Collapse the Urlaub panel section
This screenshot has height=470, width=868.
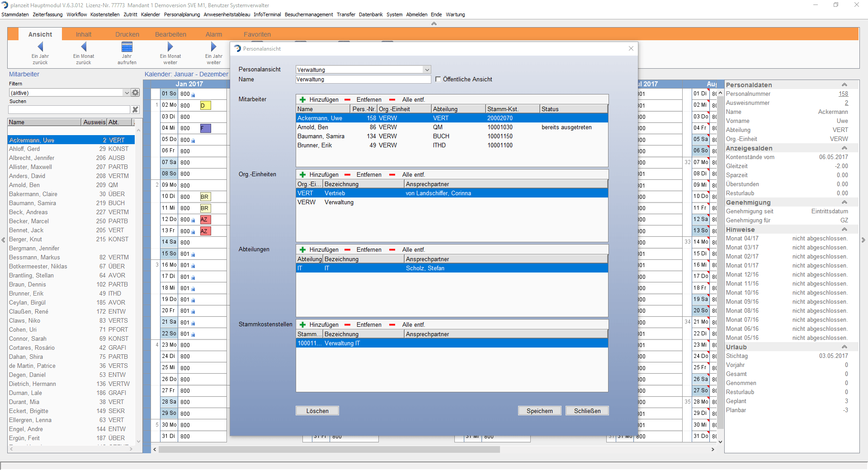(x=844, y=347)
